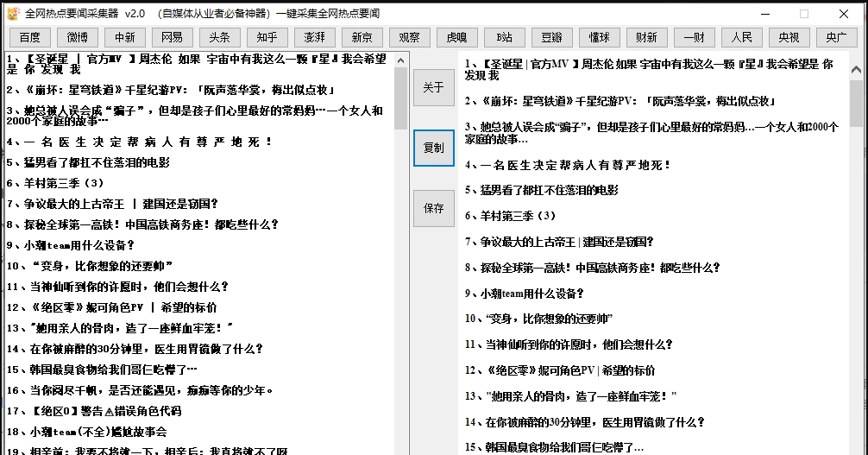Open 财新 news source
This screenshot has width=868, height=455.
[x=646, y=38]
